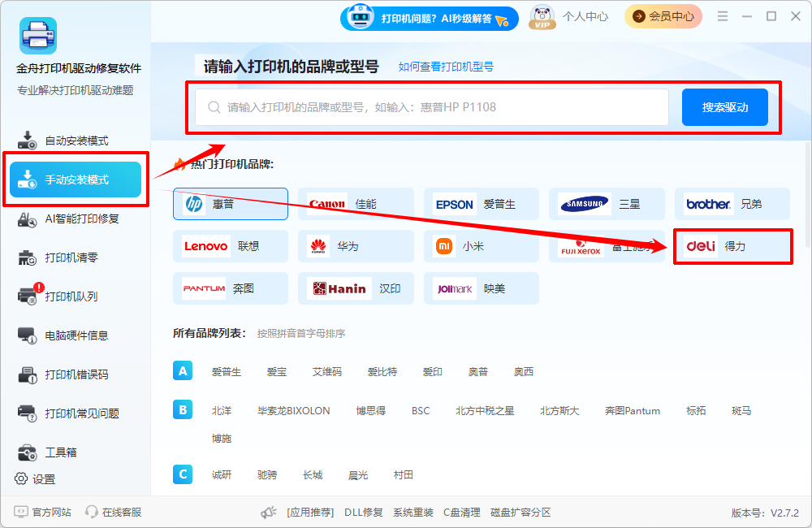812x528 pixels.
Task: Select the PANTUM 奔图 brand card
Action: pyautogui.click(x=231, y=288)
